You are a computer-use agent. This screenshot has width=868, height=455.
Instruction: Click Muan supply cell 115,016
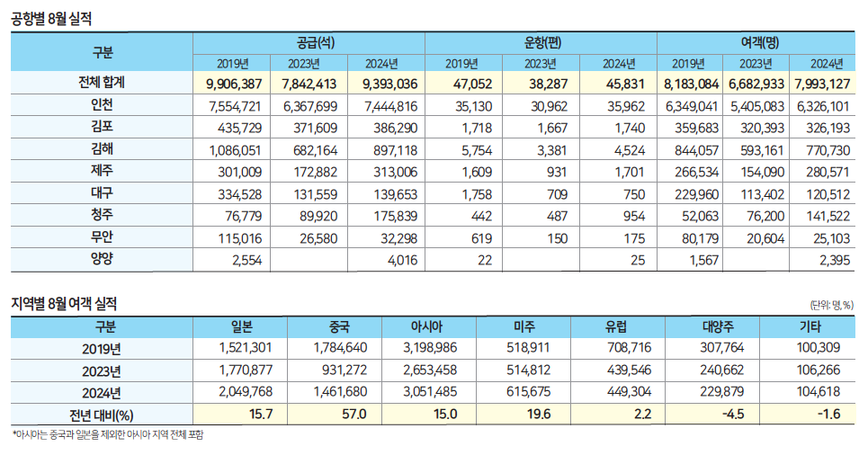click(x=239, y=238)
